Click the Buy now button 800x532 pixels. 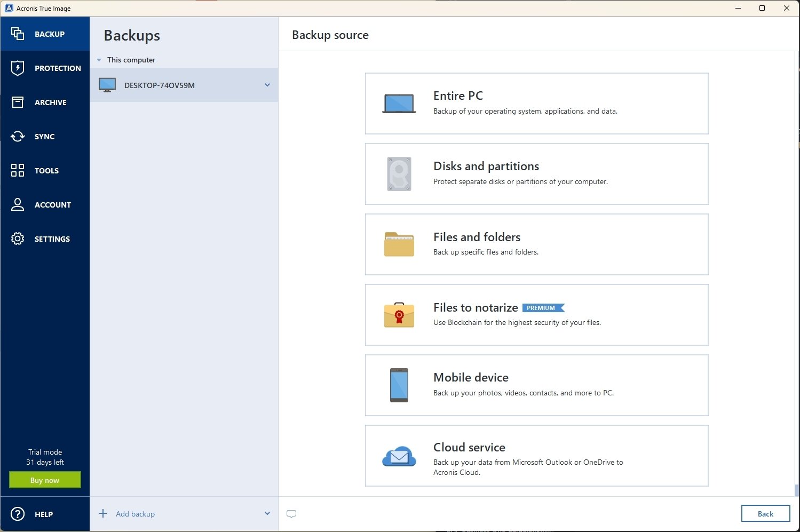tap(45, 480)
